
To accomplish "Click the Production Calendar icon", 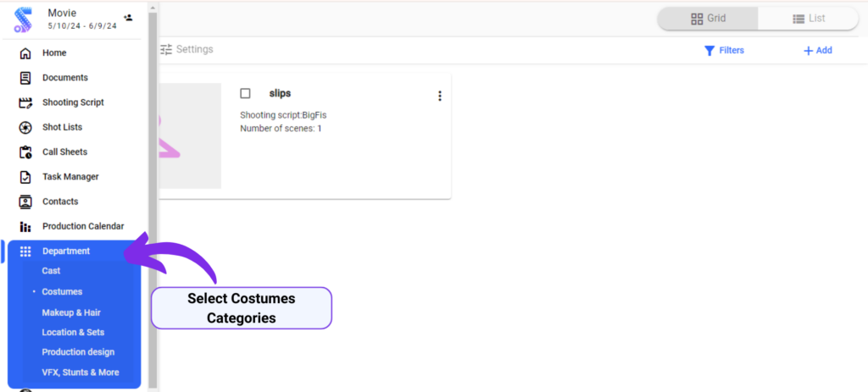I will 25,227.
